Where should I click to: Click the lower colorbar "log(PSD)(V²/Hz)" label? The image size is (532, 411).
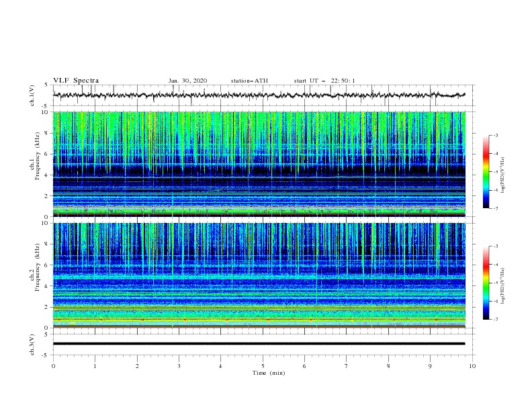tap(503, 286)
